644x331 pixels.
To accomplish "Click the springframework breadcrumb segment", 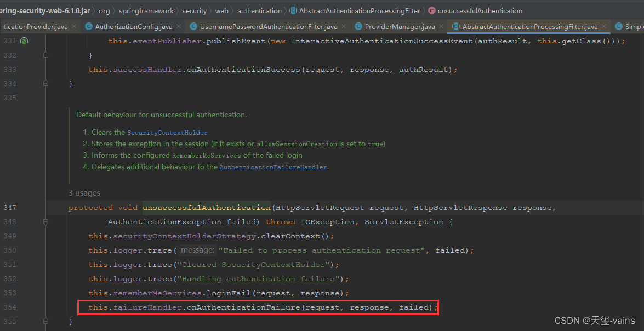I will [x=147, y=10].
